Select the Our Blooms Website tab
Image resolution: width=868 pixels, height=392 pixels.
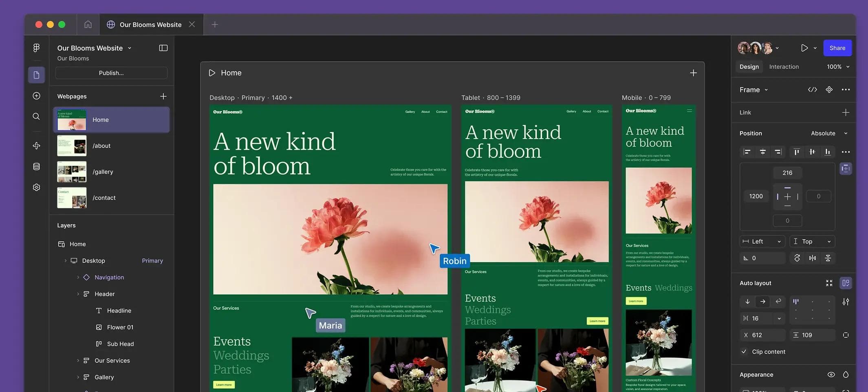click(150, 24)
